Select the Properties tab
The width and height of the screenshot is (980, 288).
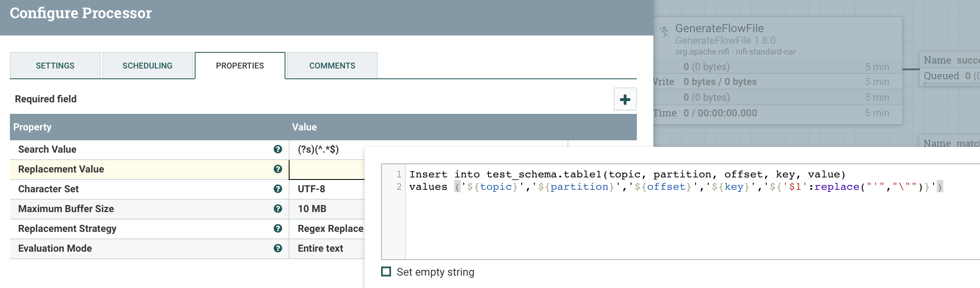(x=240, y=66)
